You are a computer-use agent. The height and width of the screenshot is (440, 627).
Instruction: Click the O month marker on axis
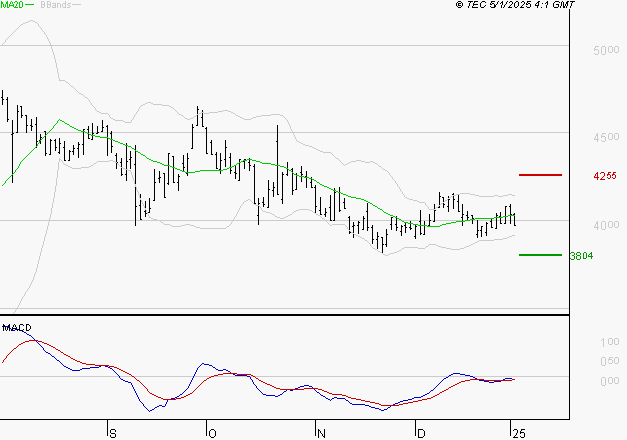(212, 434)
